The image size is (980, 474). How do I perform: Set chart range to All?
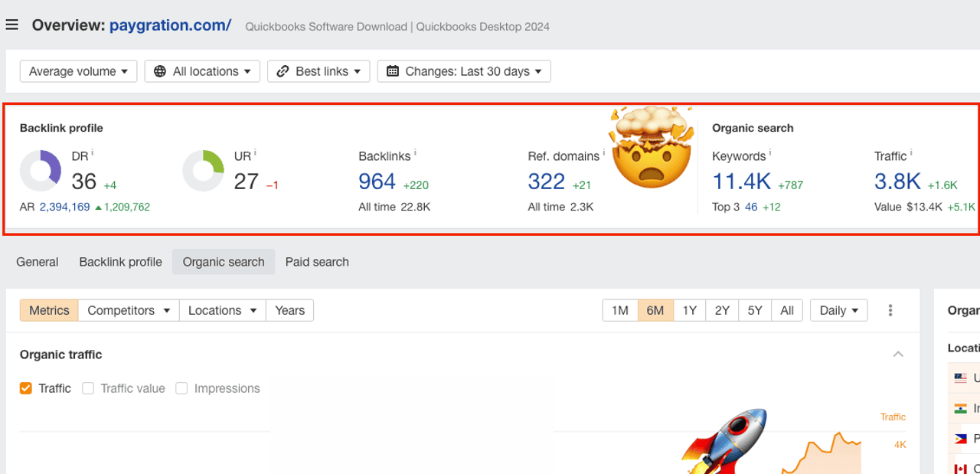(x=787, y=310)
